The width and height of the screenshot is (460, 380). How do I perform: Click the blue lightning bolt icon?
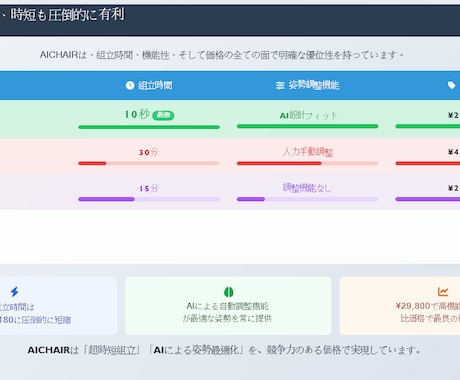(14, 292)
